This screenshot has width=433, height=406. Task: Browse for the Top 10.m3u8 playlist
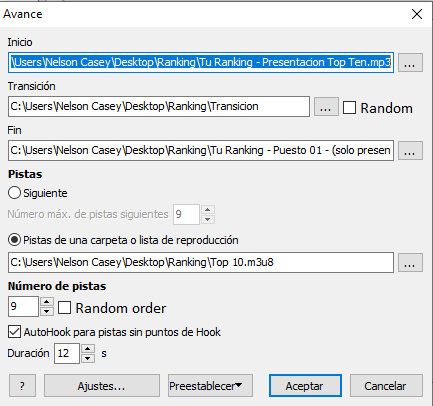[x=410, y=262]
